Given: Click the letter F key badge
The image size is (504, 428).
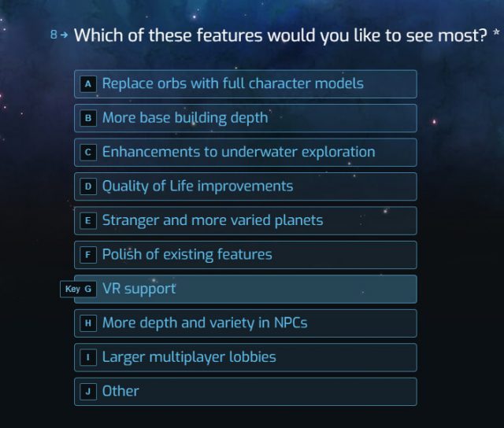Looking at the screenshot, I should [x=88, y=255].
